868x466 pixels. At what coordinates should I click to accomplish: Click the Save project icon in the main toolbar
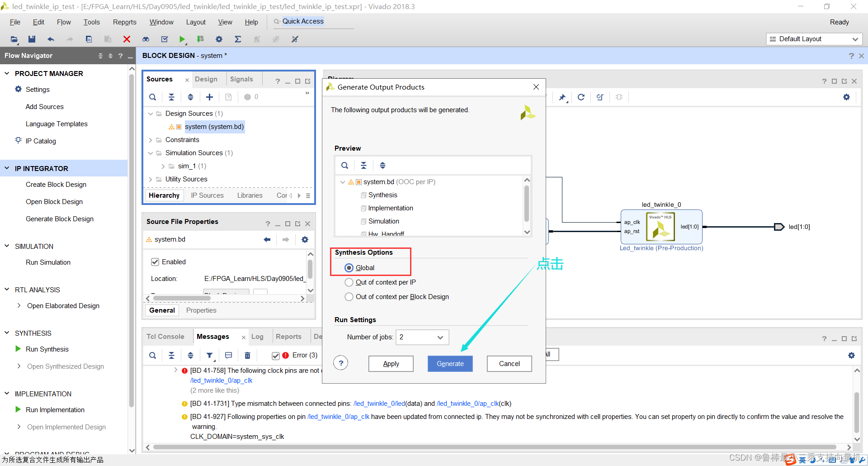pyautogui.click(x=32, y=39)
